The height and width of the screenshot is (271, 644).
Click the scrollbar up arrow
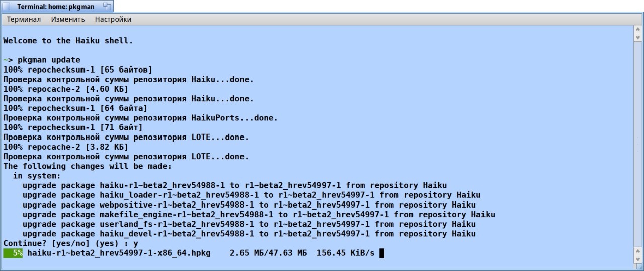[638, 30]
